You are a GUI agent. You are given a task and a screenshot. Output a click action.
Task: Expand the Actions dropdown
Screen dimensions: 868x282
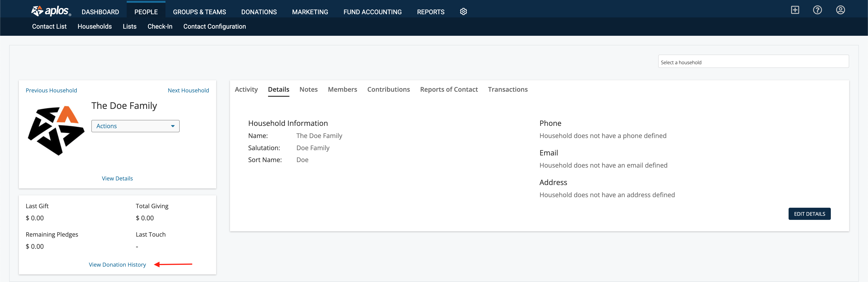(135, 126)
